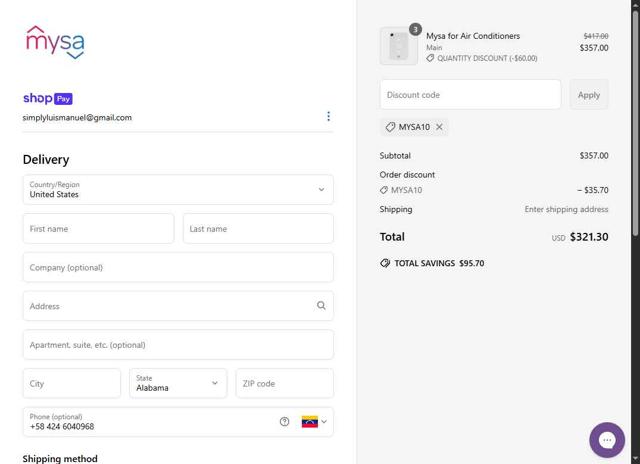Click the Subtotal $357.00 value

[594, 155]
